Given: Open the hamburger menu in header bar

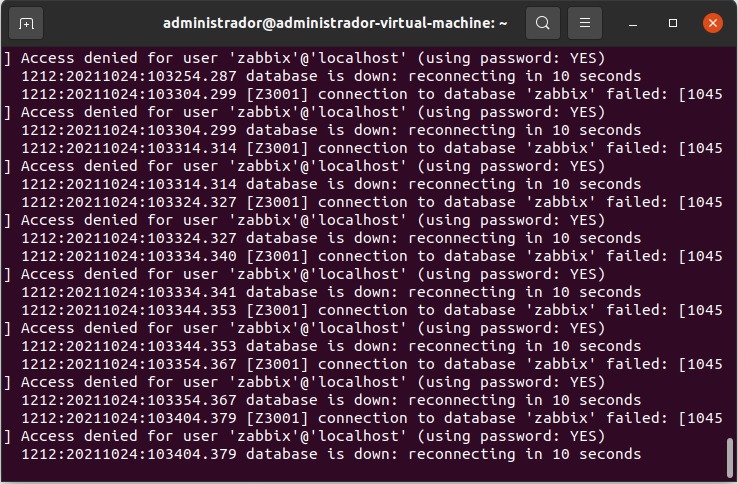Looking at the screenshot, I should [x=585, y=23].
